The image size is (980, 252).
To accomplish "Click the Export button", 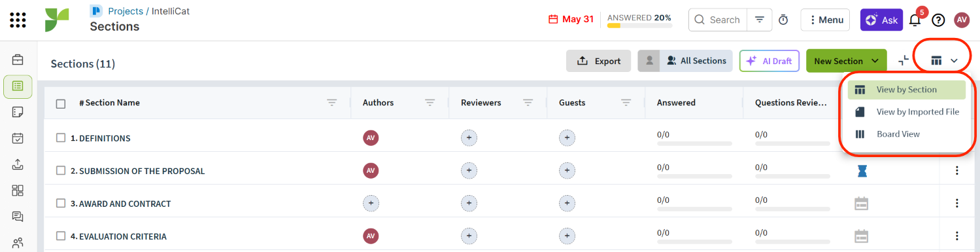I will click(x=598, y=61).
